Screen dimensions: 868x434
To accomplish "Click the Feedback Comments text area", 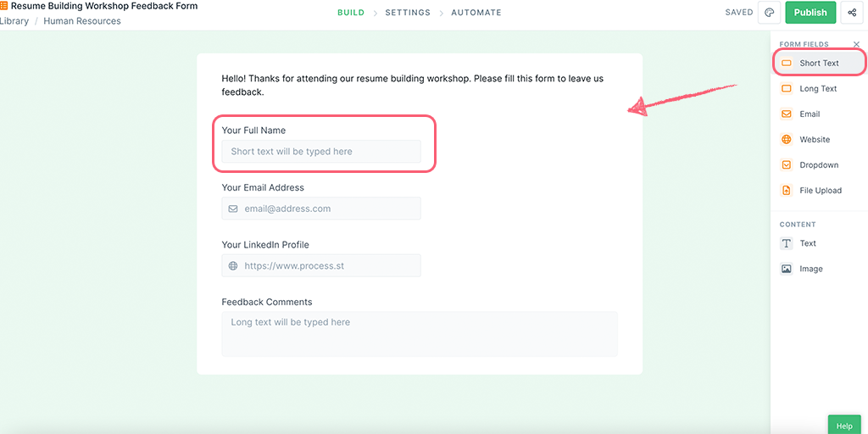I will (420, 334).
